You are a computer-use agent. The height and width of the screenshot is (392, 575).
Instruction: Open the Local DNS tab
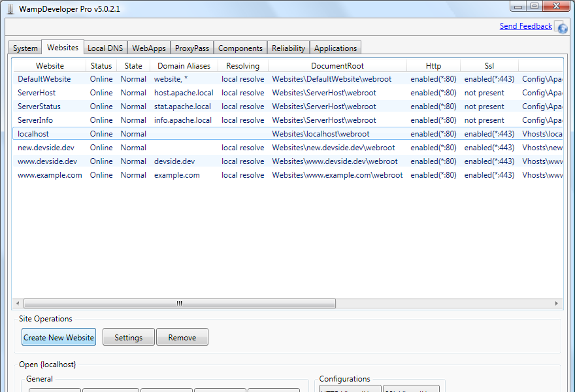pyautogui.click(x=105, y=48)
